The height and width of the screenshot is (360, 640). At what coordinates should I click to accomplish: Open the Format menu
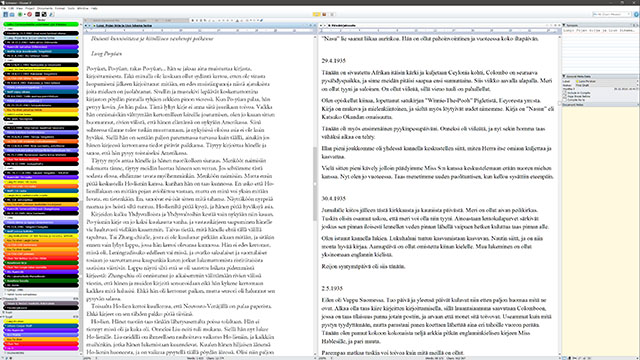click(60, 8)
